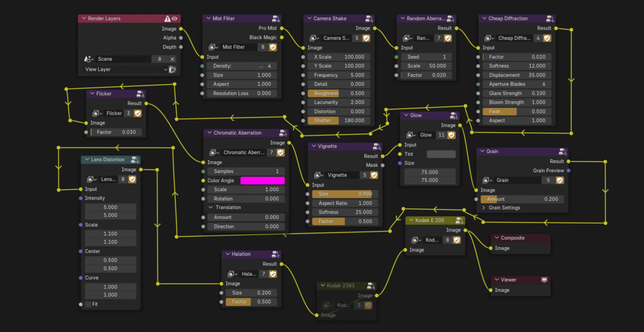The height and width of the screenshot is (332, 644).
Task: Click the node group icon on Glow header
Action: (454, 115)
